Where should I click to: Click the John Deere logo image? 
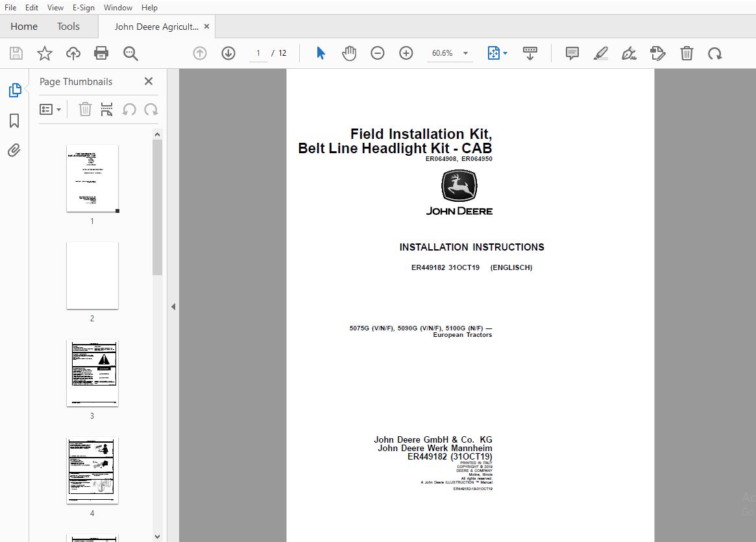459,192
